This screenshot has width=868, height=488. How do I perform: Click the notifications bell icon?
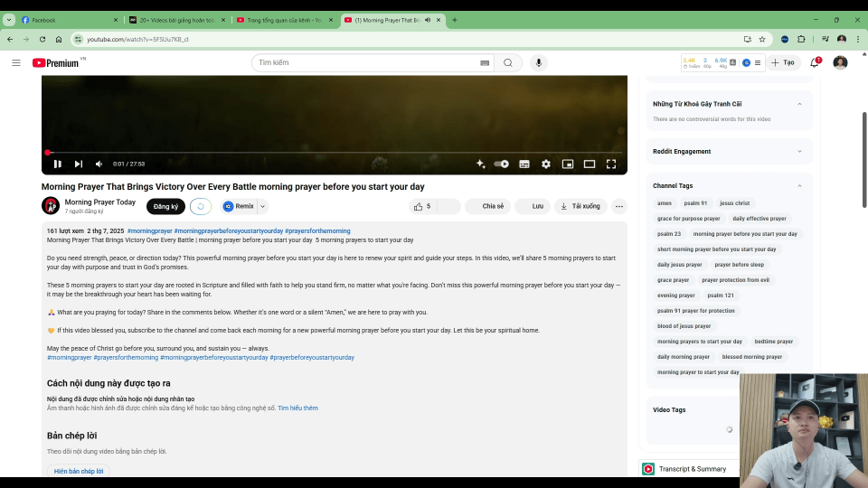tap(815, 62)
